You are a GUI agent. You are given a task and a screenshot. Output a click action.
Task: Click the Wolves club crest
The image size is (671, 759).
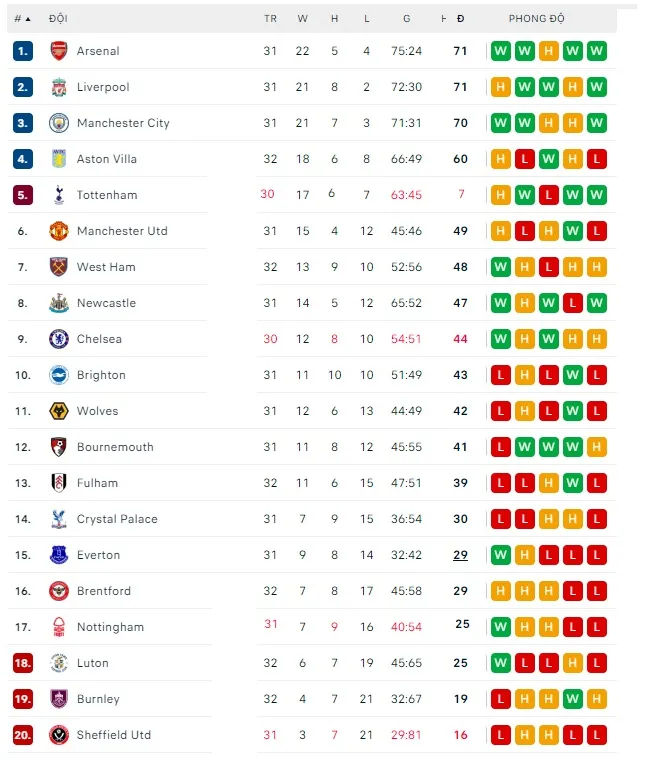pyautogui.click(x=58, y=411)
